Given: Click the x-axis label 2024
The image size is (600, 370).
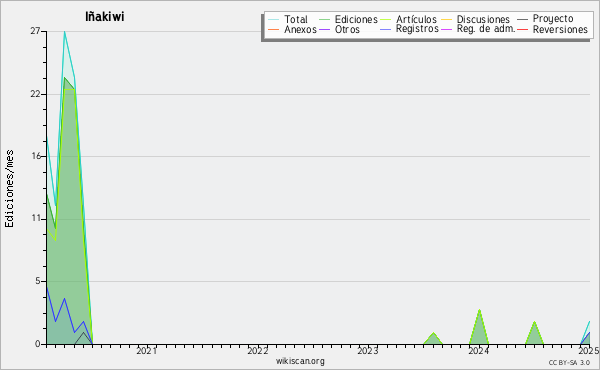Looking at the screenshot, I should pos(479,351).
